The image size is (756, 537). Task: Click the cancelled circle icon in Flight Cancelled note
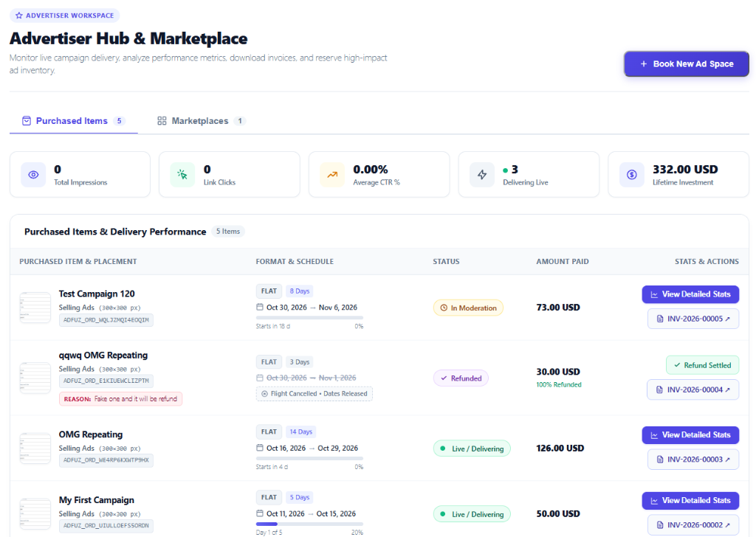264,393
